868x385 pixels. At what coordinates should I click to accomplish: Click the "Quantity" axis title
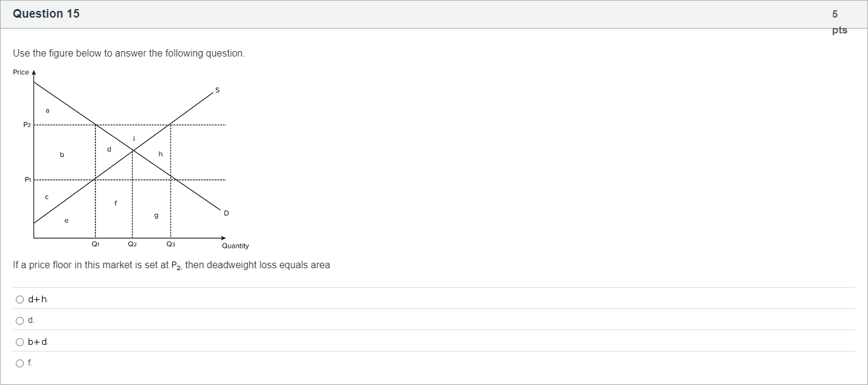(235, 246)
